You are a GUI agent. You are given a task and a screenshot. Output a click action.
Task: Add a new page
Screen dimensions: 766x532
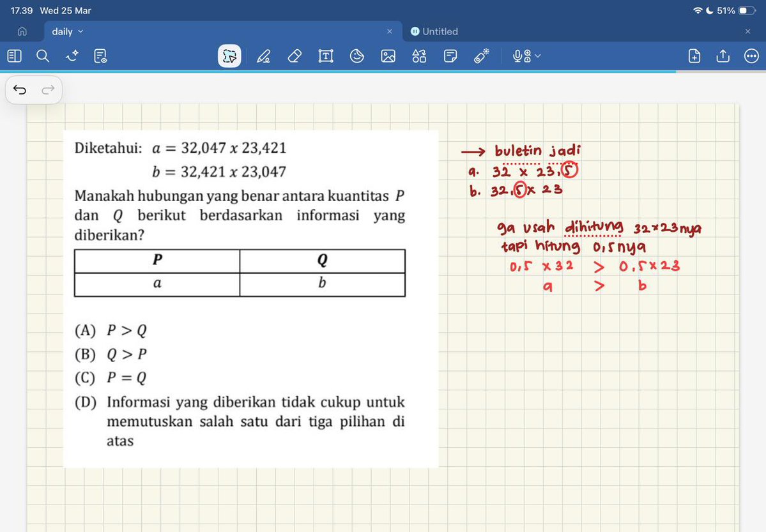coord(694,56)
